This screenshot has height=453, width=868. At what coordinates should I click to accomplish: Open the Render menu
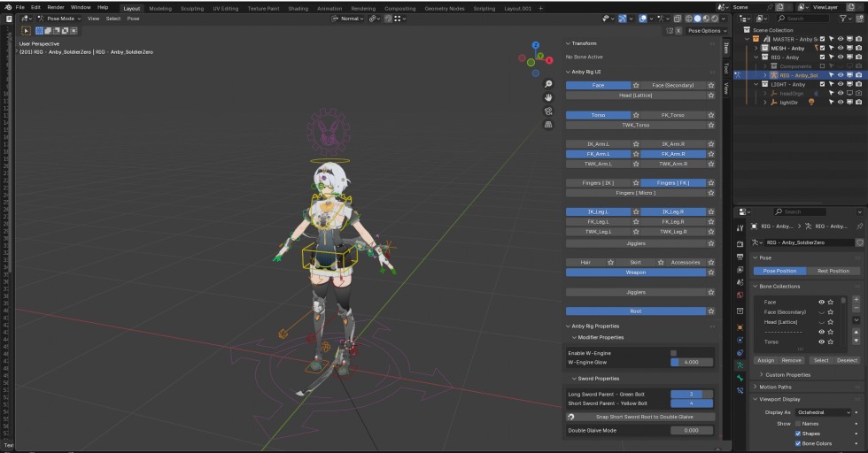click(x=56, y=7)
